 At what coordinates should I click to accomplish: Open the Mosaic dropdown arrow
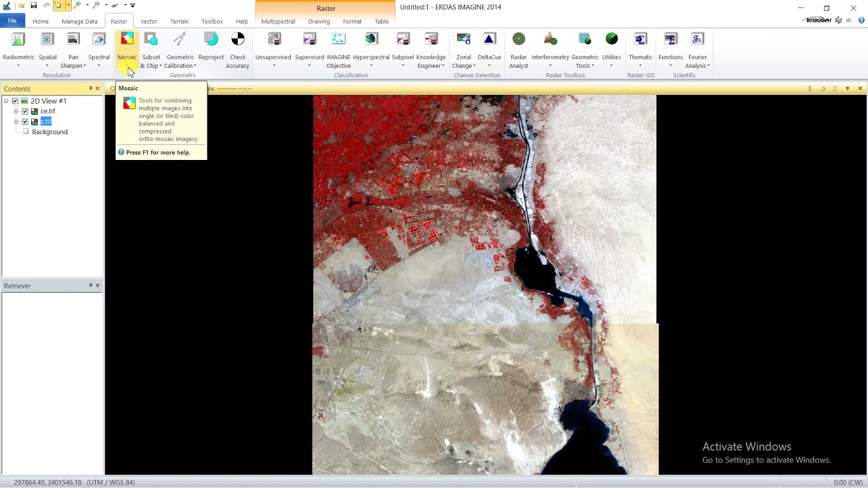point(127,66)
